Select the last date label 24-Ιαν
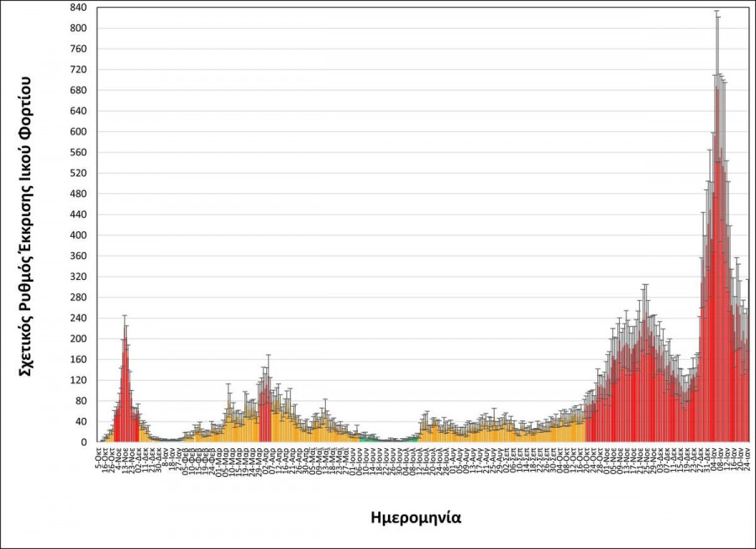 click(747, 457)
